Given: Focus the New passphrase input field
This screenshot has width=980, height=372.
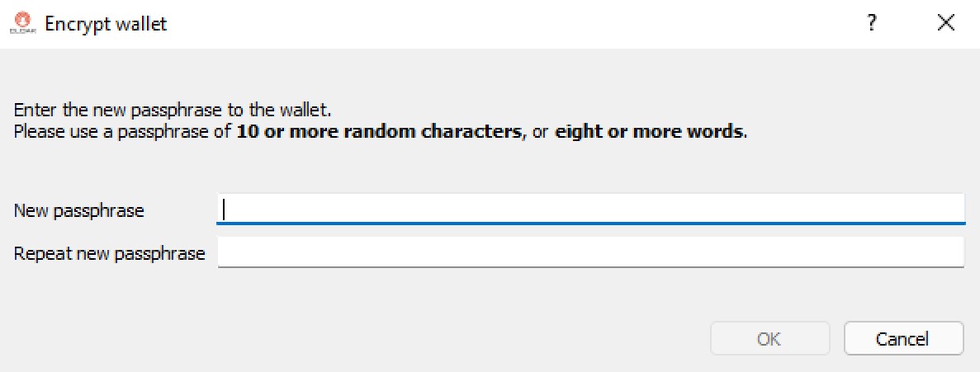Looking at the screenshot, I should [590, 210].
